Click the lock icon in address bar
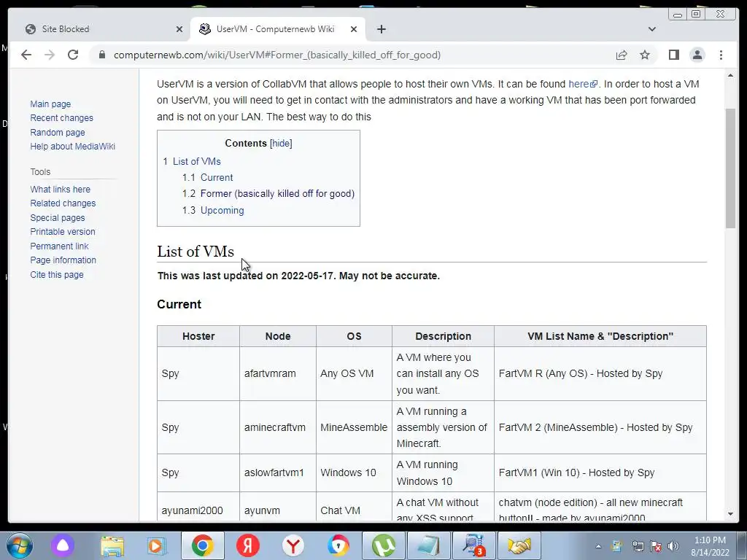 (x=101, y=55)
